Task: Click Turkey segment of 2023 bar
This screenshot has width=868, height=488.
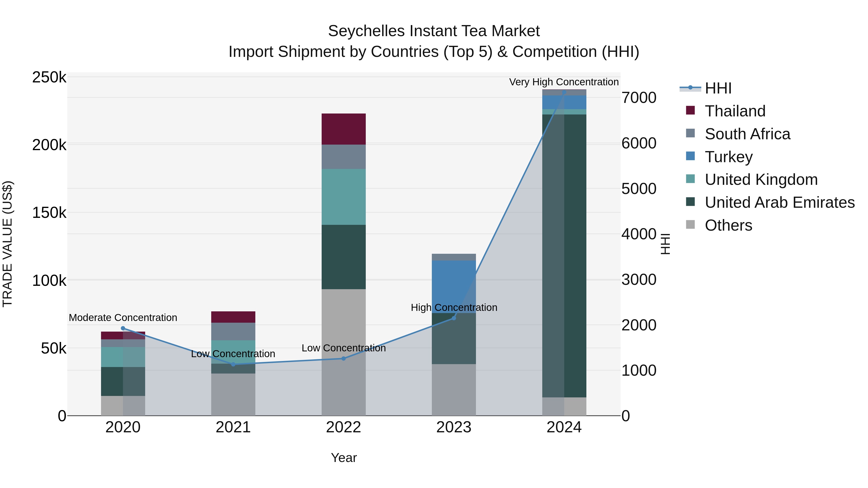Action: pos(454,287)
